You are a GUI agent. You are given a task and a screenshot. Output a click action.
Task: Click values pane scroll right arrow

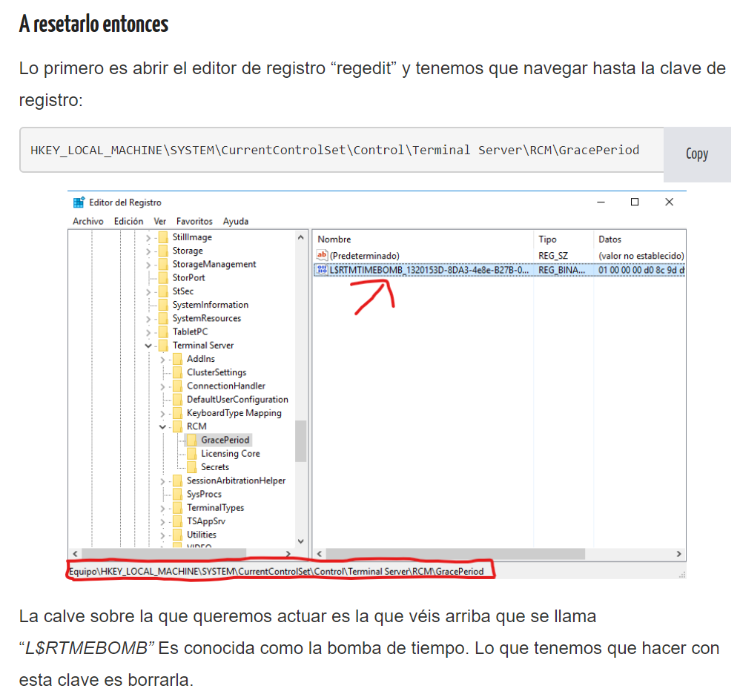coord(678,554)
